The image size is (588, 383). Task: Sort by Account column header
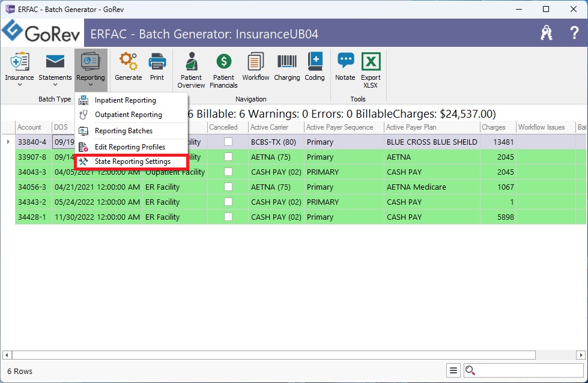click(34, 127)
